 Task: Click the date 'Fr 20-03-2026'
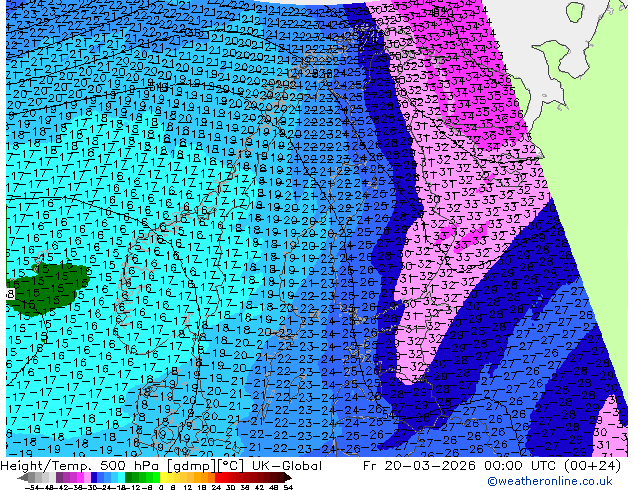(419, 466)
